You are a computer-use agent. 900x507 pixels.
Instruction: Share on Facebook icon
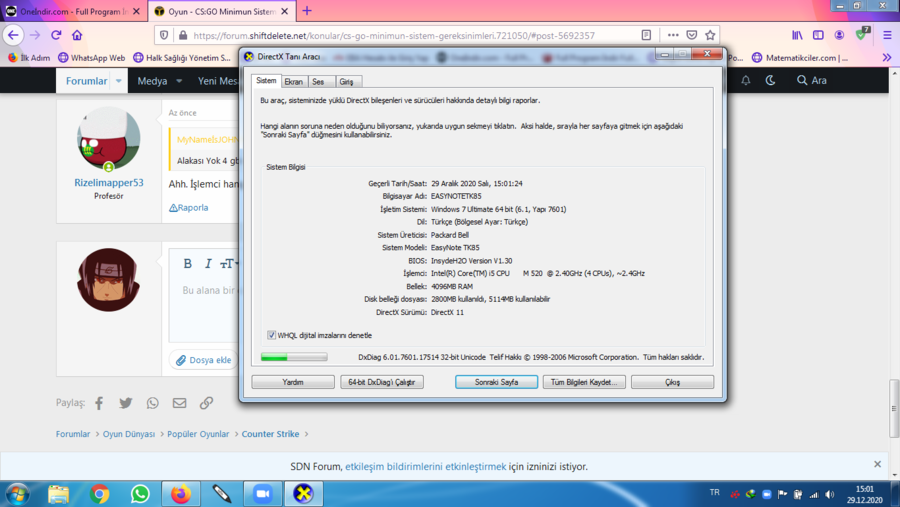pyautogui.click(x=99, y=403)
